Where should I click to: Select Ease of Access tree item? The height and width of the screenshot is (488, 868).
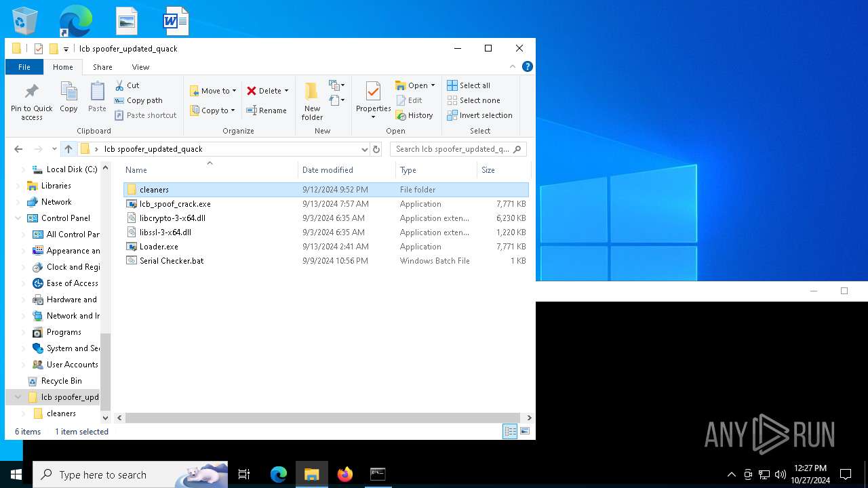coord(72,283)
